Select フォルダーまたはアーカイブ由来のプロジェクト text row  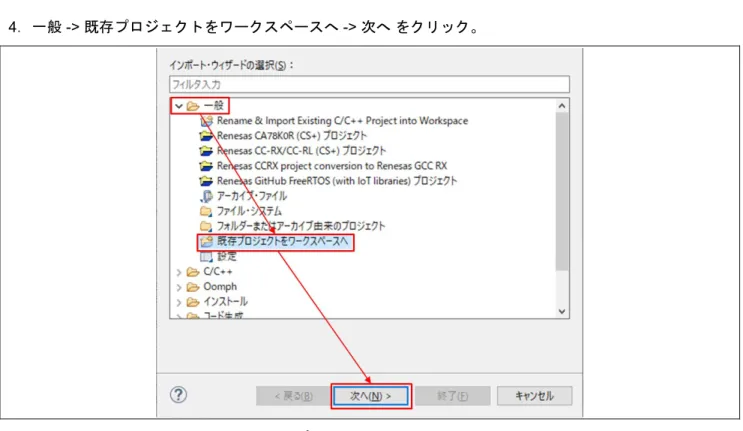(x=301, y=226)
